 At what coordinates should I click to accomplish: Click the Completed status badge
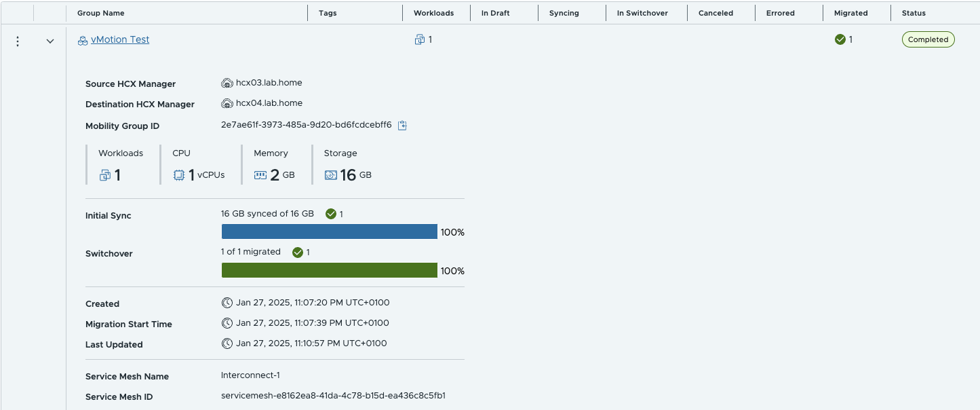coord(928,39)
